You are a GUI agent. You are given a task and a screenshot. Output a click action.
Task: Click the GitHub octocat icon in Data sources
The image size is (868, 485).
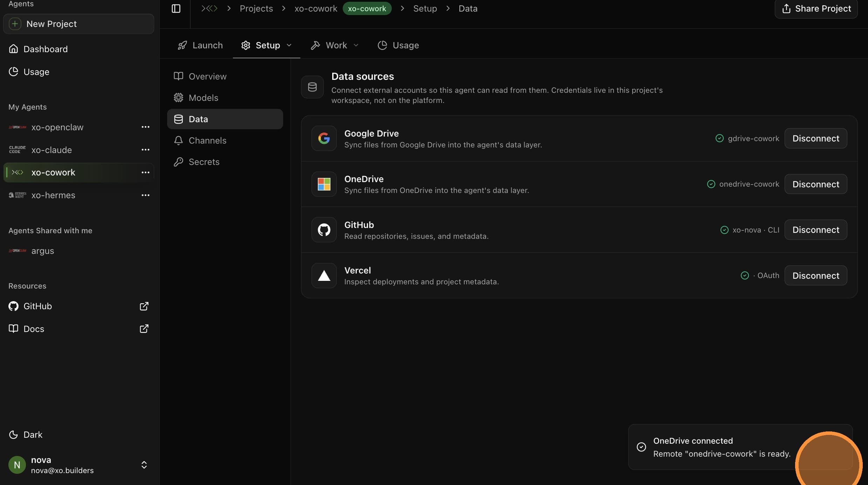click(324, 230)
